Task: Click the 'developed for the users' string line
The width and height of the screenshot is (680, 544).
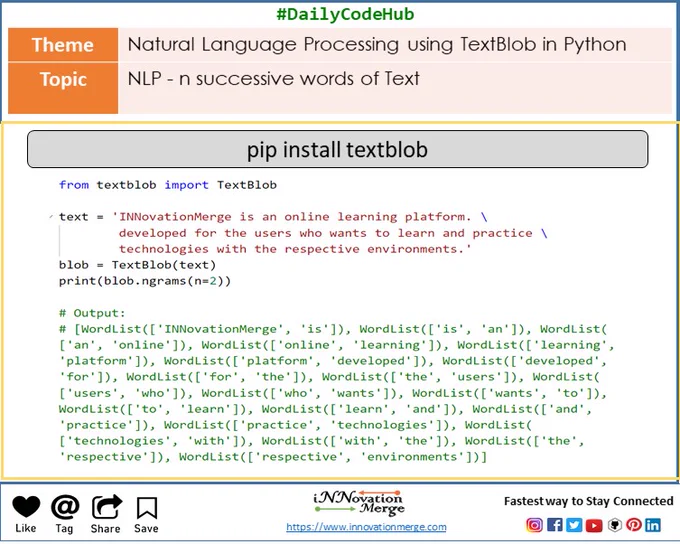Action: pyautogui.click(x=333, y=233)
